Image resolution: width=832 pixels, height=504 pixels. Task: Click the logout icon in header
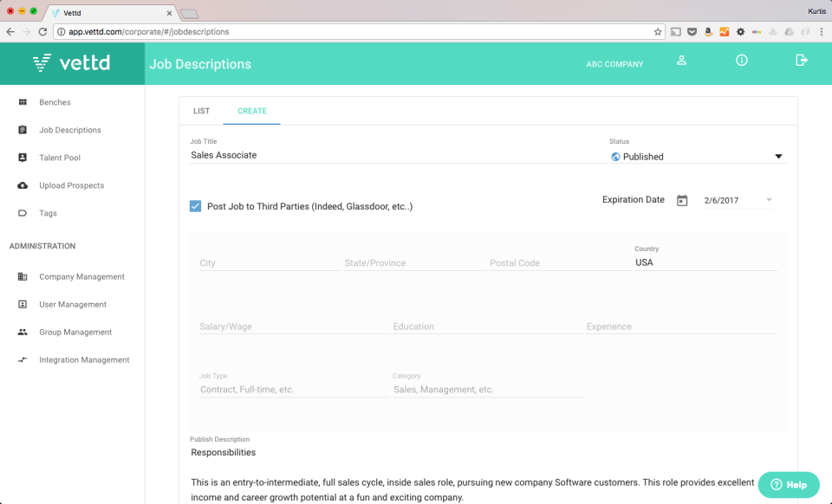click(x=801, y=61)
